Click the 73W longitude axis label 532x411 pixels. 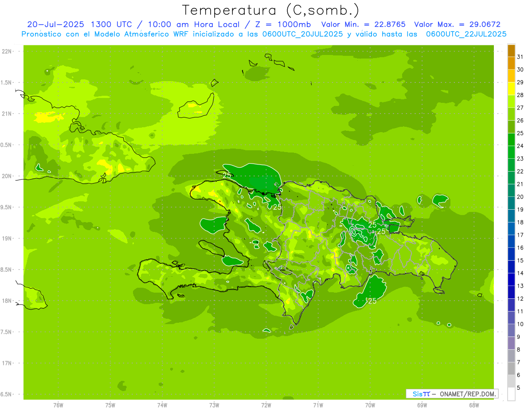214,405
